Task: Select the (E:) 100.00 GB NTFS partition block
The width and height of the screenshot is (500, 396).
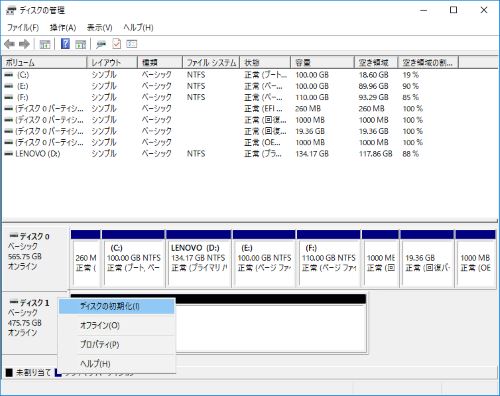Action: (x=264, y=258)
